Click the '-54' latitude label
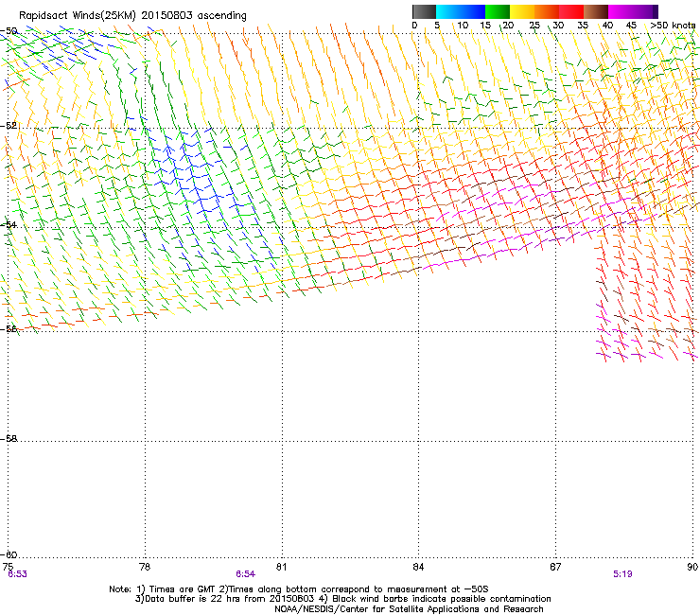The width and height of the screenshot is (700, 615). pos(9,224)
